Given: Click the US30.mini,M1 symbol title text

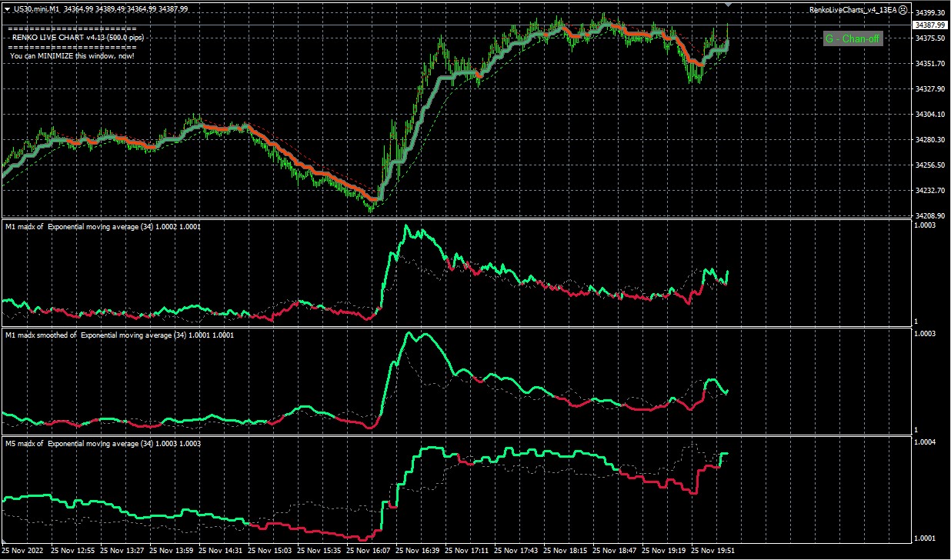Looking at the screenshot, I should click(x=38, y=9).
